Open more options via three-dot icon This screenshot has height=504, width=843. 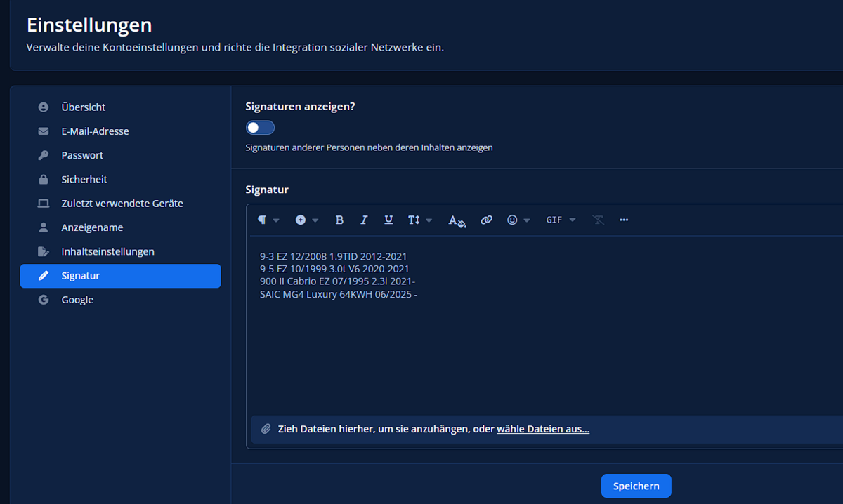tap(624, 220)
